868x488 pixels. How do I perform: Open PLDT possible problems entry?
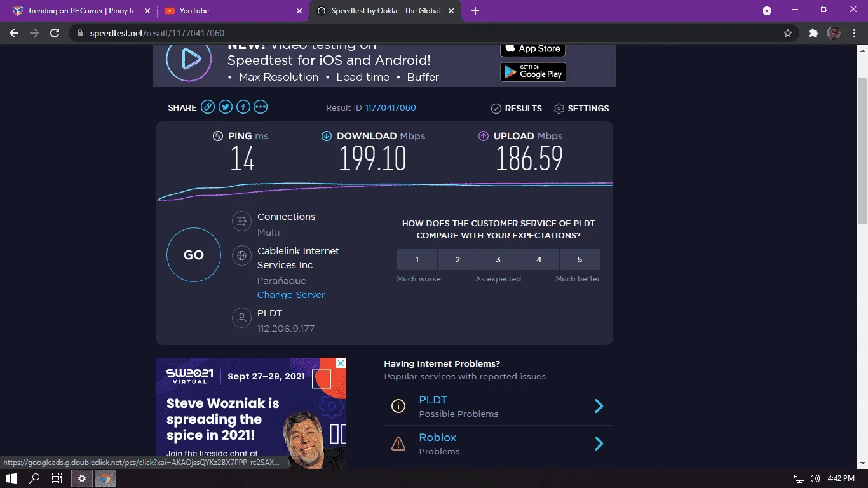499,407
